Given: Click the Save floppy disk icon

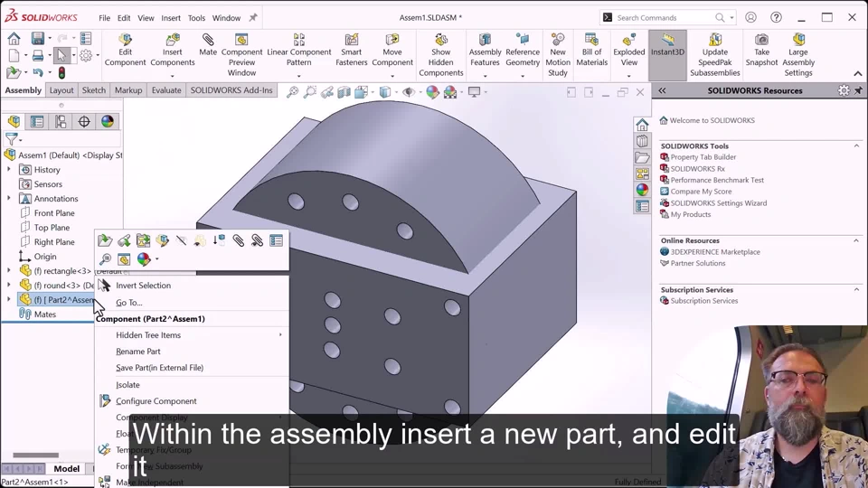Looking at the screenshot, I should (38, 38).
